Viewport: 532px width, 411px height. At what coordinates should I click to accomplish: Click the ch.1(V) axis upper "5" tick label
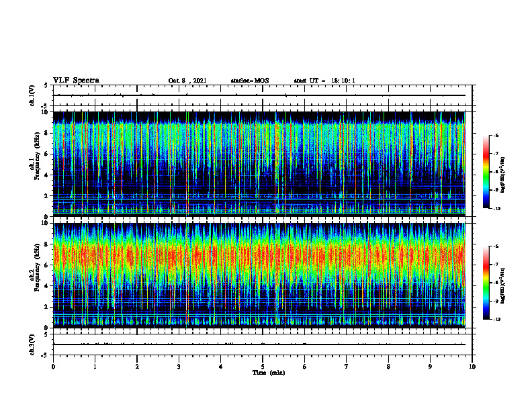tap(46, 86)
